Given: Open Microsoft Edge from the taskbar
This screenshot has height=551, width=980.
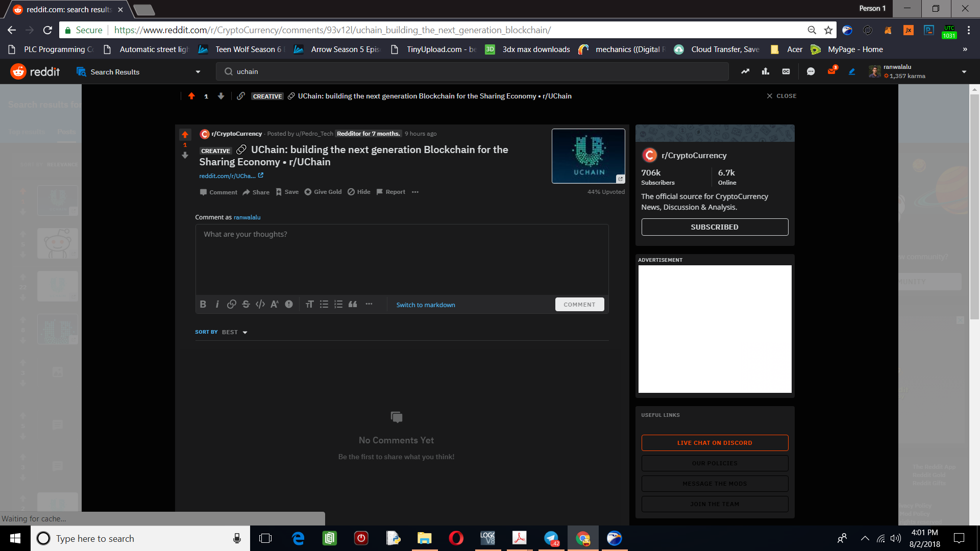Looking at the screenshot, I should pos(298,538).
